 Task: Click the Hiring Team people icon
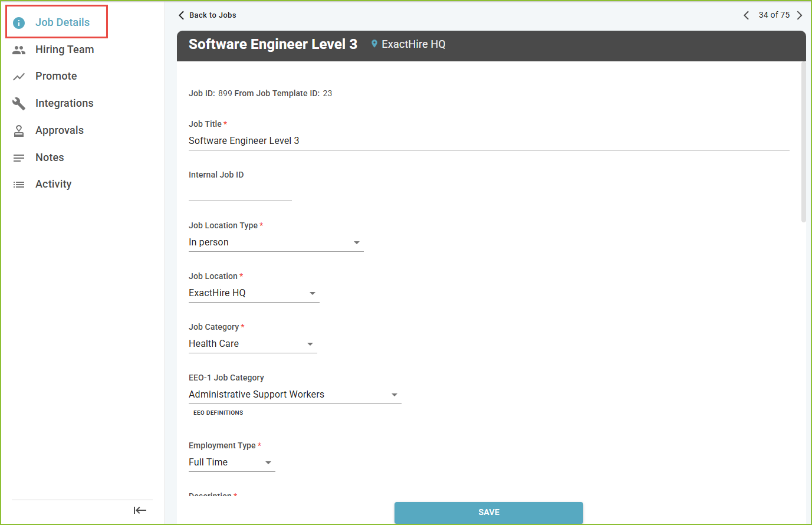[x=19, y=50]
